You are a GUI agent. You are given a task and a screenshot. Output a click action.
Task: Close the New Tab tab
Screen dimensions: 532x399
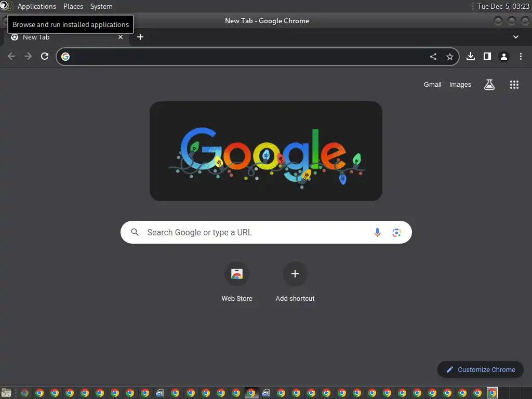pyautogui.click(x=121, y=37)
